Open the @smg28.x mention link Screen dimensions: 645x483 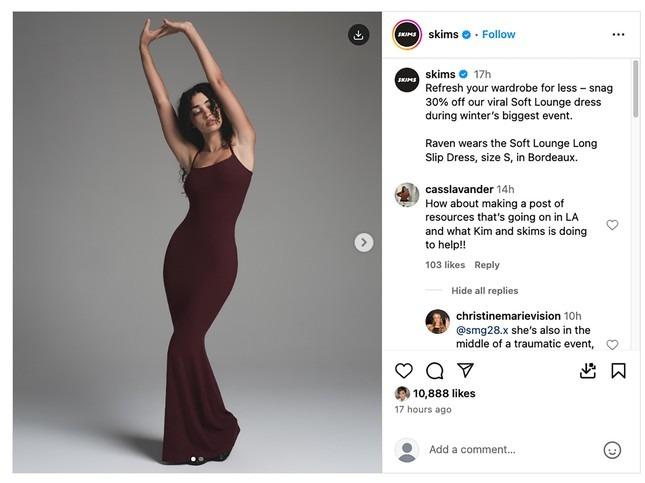coord(482,330)
